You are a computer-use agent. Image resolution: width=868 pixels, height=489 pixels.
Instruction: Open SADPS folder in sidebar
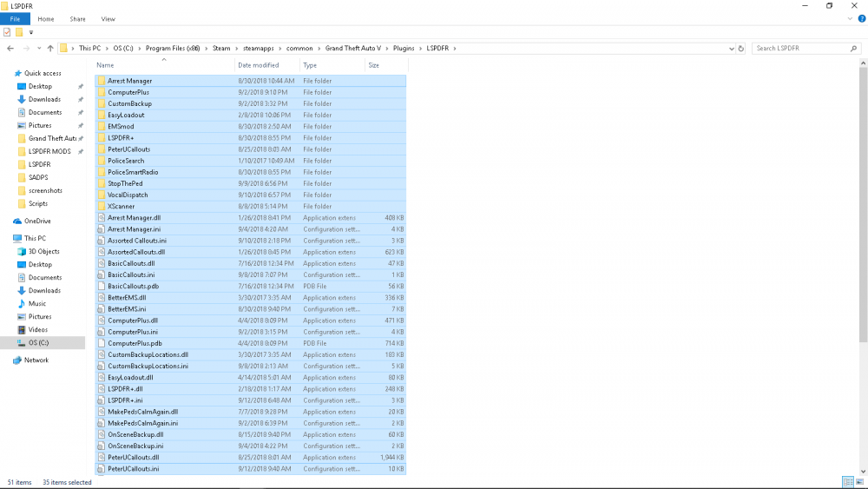pyautogui.click(x=38, y=177)
